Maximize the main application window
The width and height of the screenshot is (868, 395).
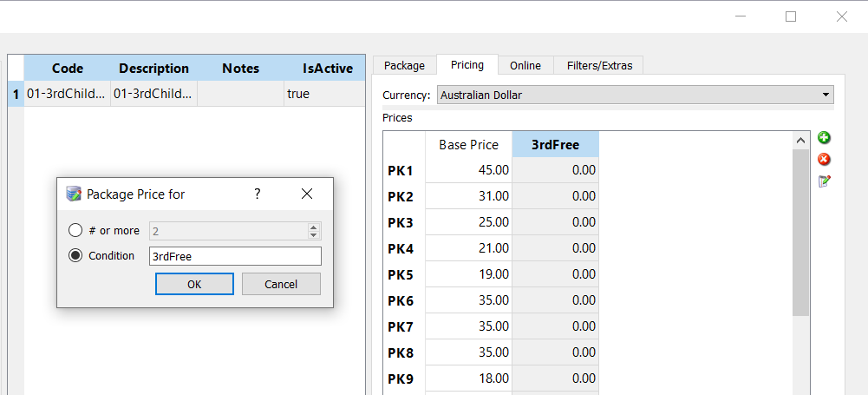pos(791,16)
